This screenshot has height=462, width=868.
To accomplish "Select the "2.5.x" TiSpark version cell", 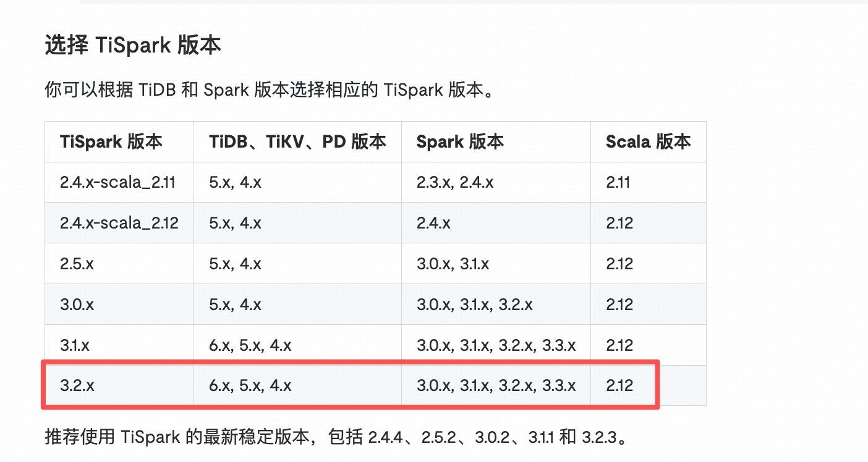I will point(77,264).
